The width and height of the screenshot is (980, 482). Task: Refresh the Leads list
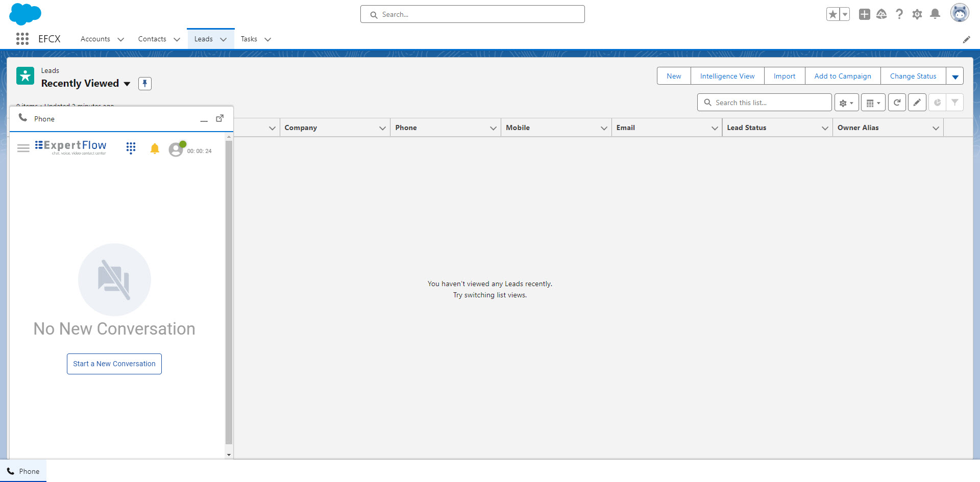pyautogui.click(x=897, y=103)
